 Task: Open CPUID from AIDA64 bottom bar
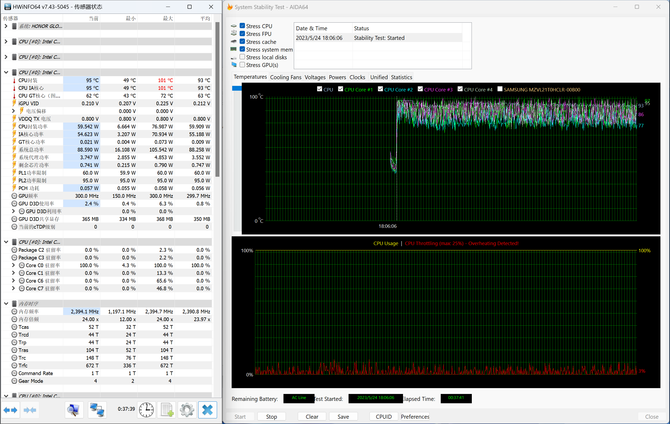pos(384,416)
